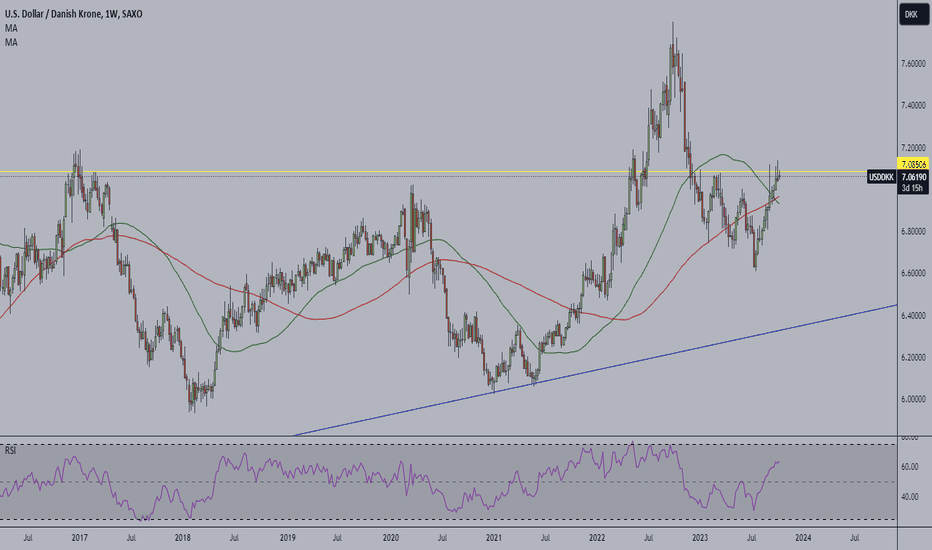Click the 6.00000 price axis label
The height and width of the screenshot is (550, 932).
point(913,399)
